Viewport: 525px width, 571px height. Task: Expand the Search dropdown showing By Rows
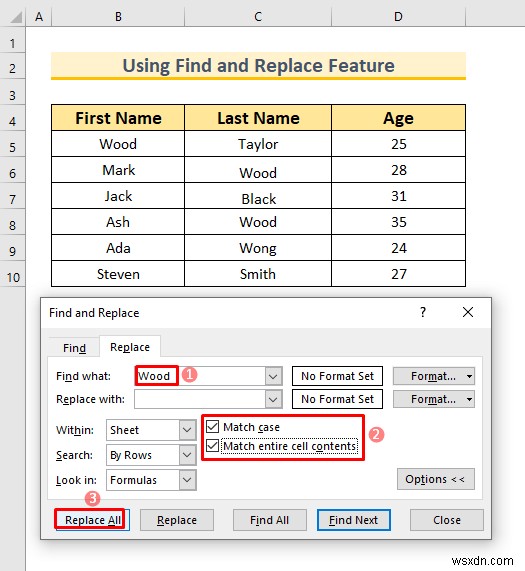point(187,455)
